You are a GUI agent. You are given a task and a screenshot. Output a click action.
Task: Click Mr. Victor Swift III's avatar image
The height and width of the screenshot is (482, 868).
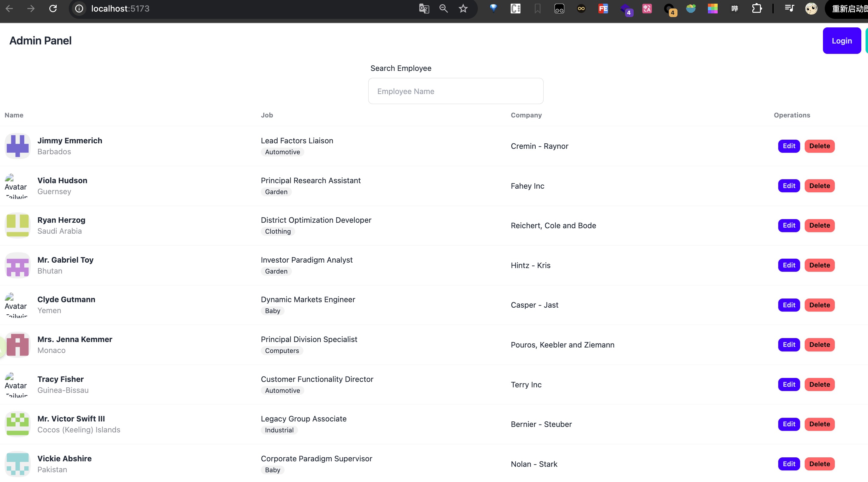click(x=18, y=424)
